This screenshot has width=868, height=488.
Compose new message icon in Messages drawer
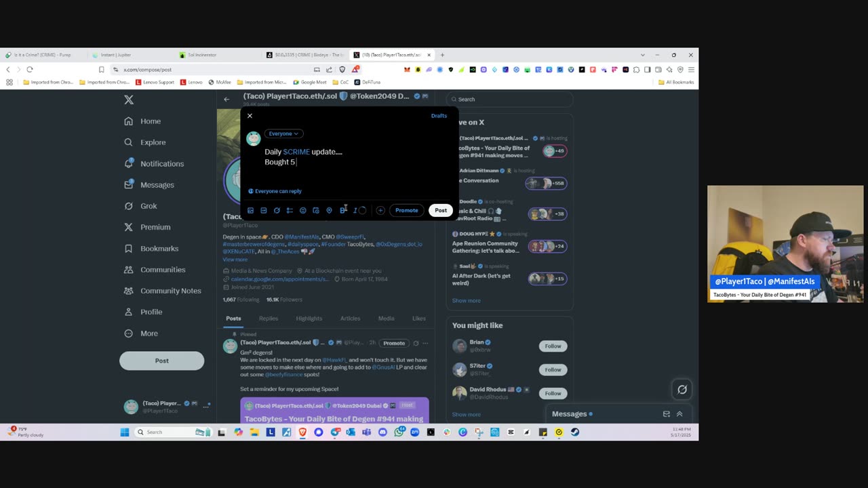coord(667,414)
